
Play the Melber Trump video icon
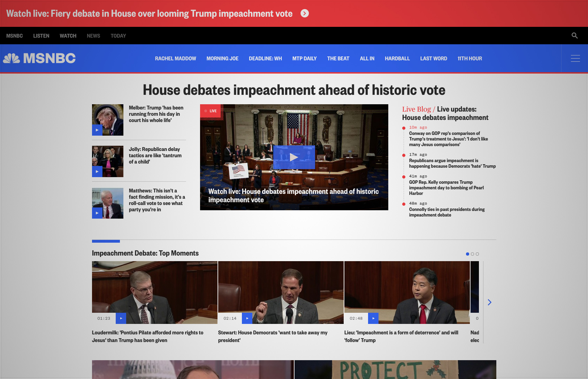pyautogui.click(x=97, y=130)
